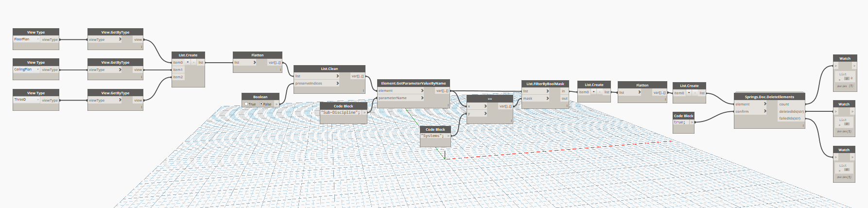Viewport: 868px width, 208px height.
Task: Click the == node header
Action: pyautogui.click(x=489, y=99)
